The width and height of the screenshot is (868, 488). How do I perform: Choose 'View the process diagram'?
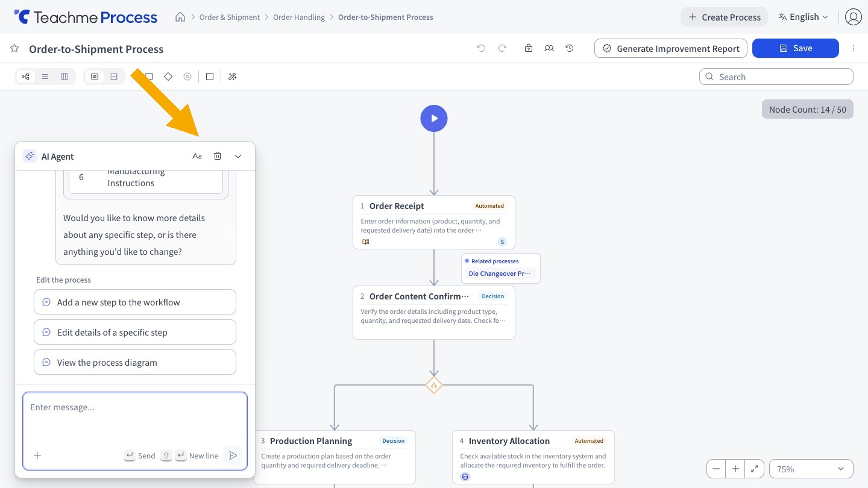[x=135, y=362]
